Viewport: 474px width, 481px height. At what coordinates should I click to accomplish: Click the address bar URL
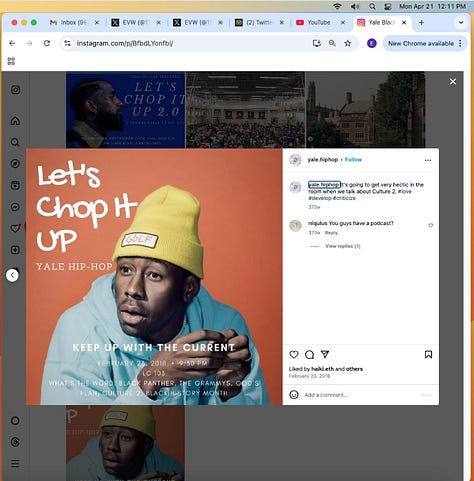tap(125, 43)
